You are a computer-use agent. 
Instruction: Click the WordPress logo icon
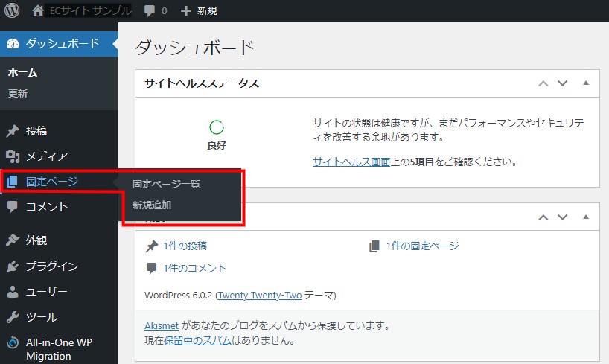(12, 11)
